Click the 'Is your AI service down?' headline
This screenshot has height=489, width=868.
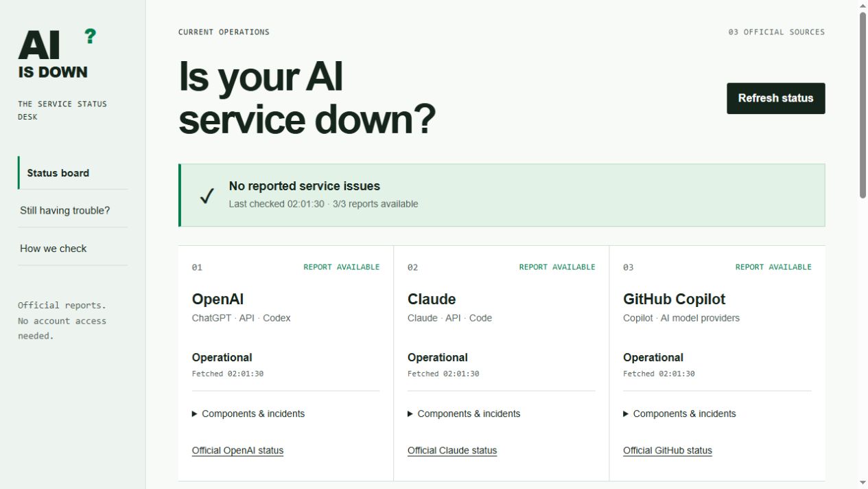click(x=307, y=98)
